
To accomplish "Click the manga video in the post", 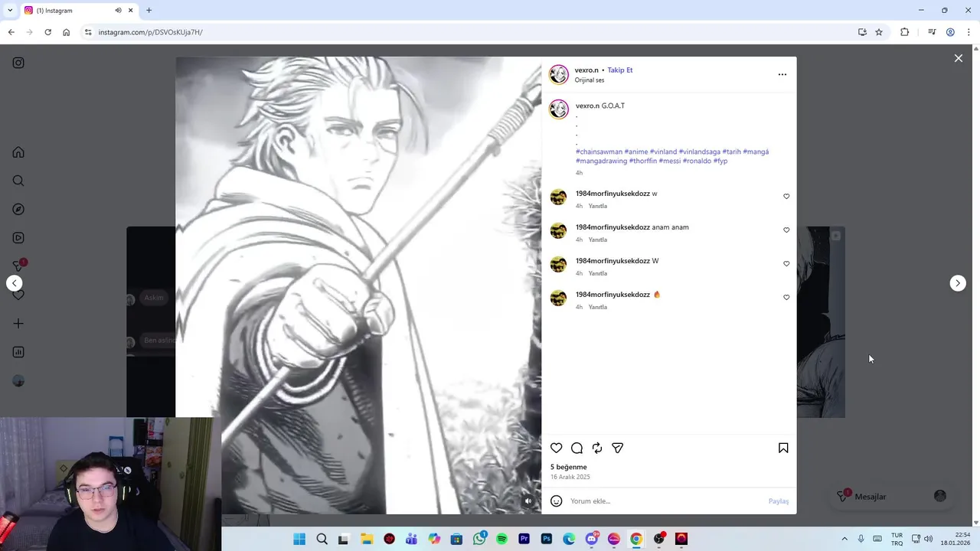I will pos(358,285).
